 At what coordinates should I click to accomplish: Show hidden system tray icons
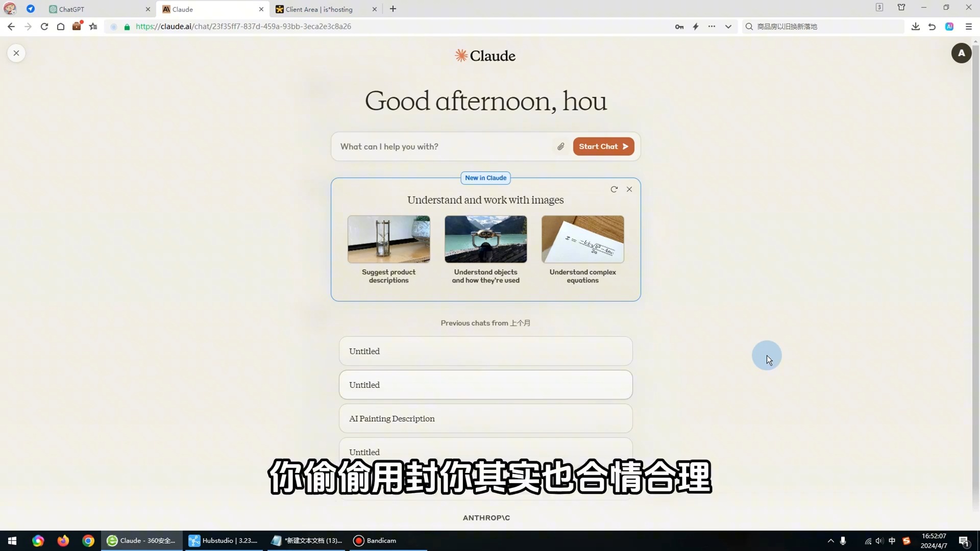(x=830, y=541)
